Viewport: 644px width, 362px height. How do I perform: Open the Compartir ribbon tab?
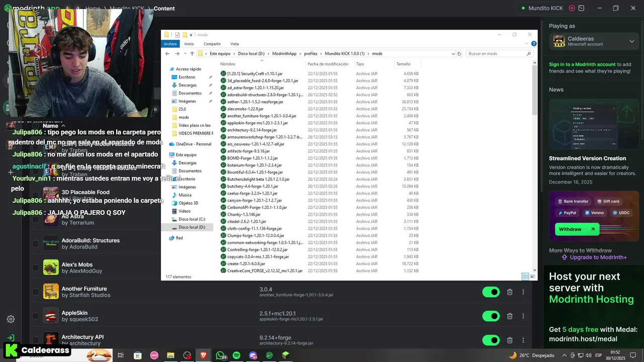(x=212, y=44)
